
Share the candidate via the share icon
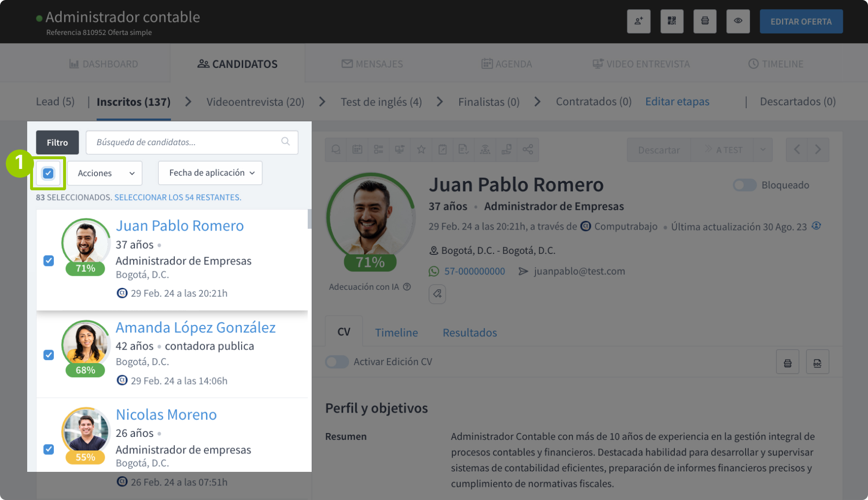[x=528, y=150]
